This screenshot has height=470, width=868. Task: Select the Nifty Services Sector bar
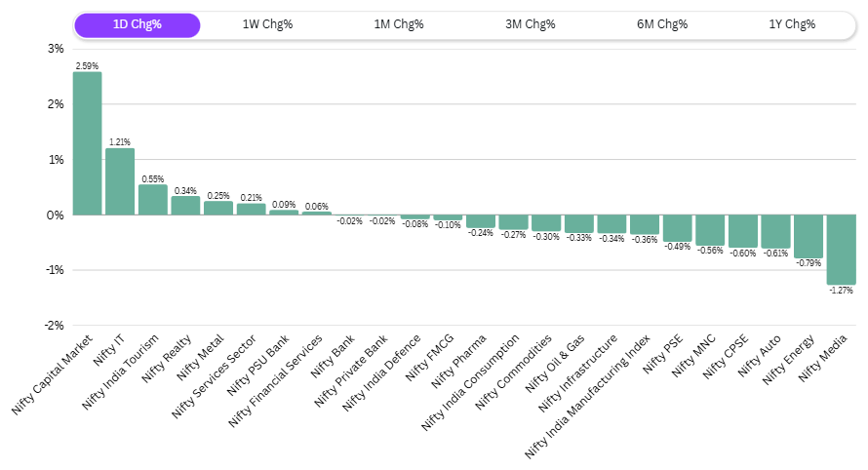tap(251, 209)
